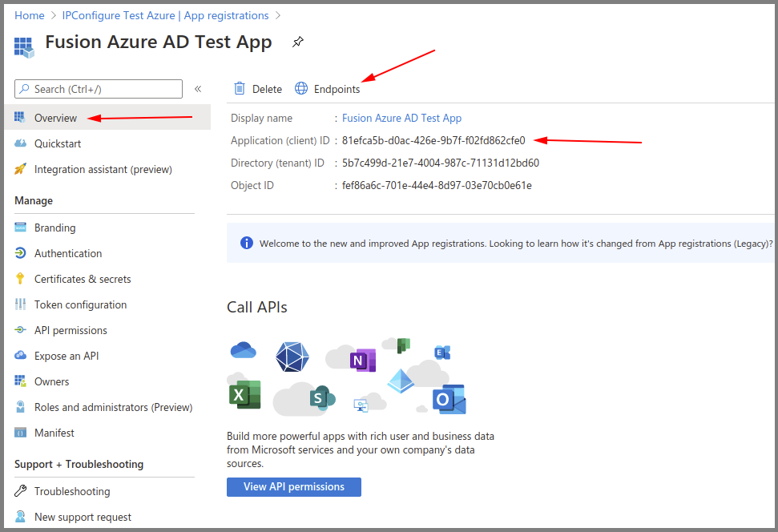Click the API permissions icon

point(20,330)
